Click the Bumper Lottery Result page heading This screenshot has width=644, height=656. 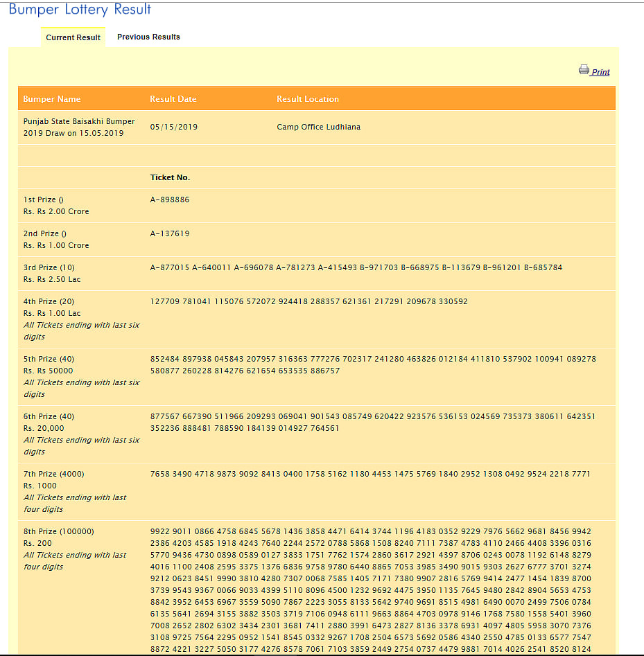[80, 10]
